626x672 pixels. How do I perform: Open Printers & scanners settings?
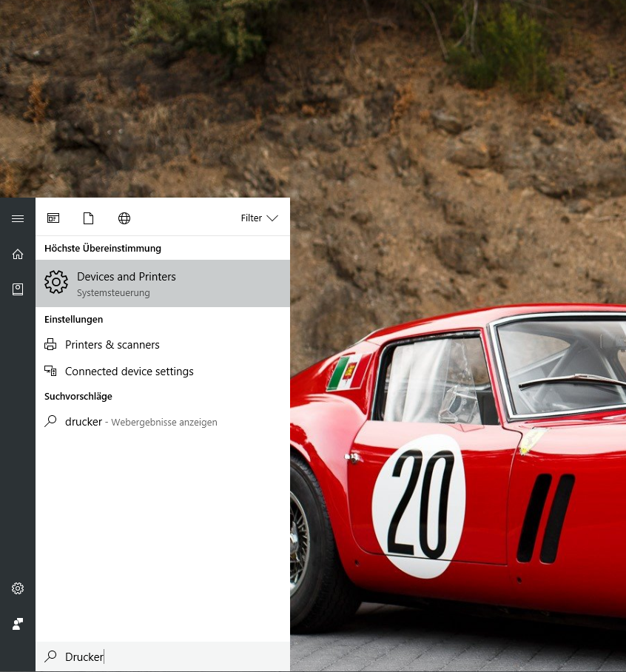click(163, 345)
